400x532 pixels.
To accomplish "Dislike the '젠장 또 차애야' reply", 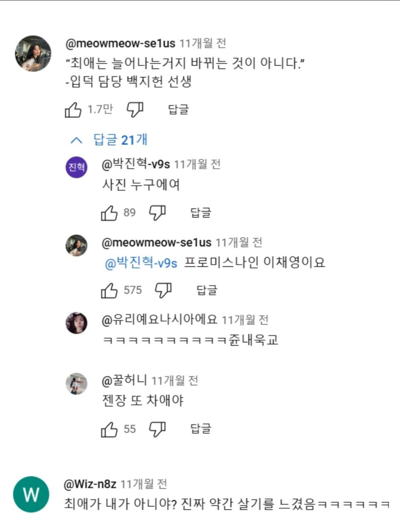I will coord(157,429).
